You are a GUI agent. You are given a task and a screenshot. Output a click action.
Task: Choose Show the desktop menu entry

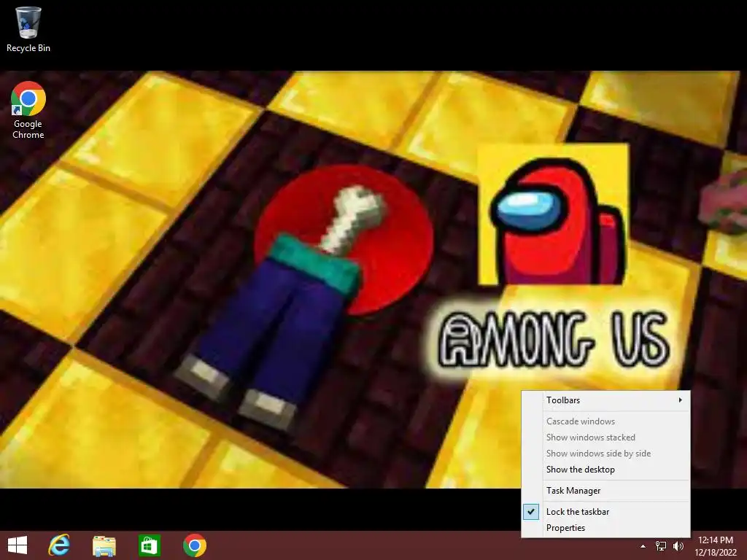coord(605,470)
